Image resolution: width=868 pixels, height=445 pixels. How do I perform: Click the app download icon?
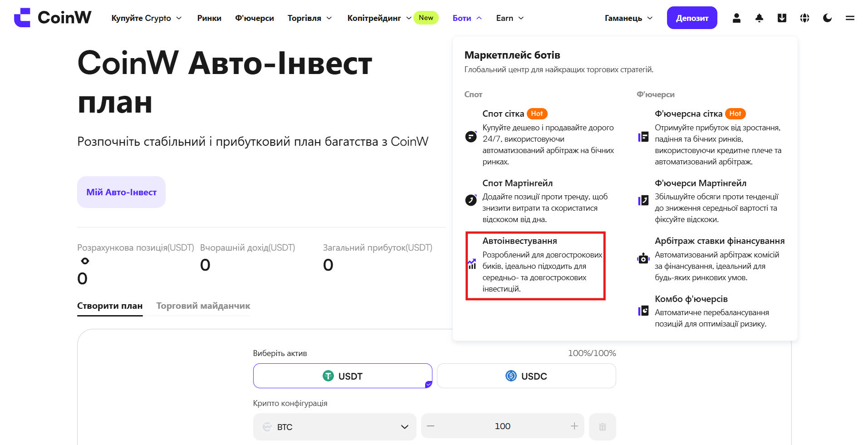point(782,18)
